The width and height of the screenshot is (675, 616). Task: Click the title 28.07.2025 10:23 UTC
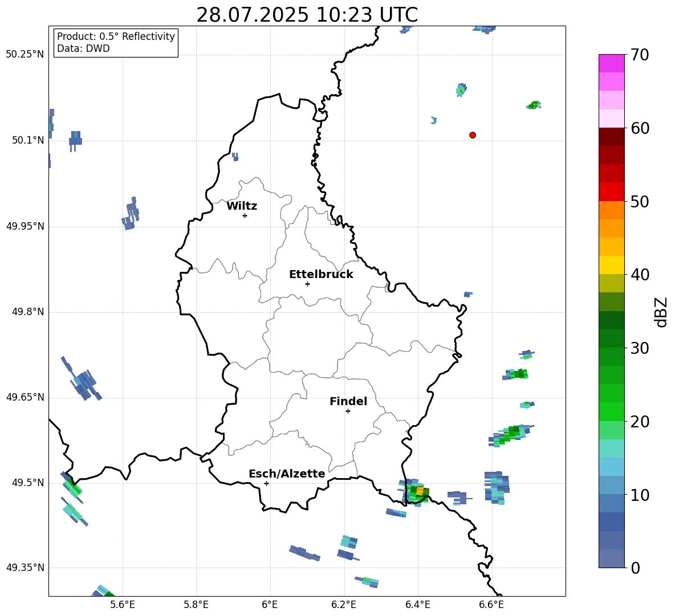(307, 15)
